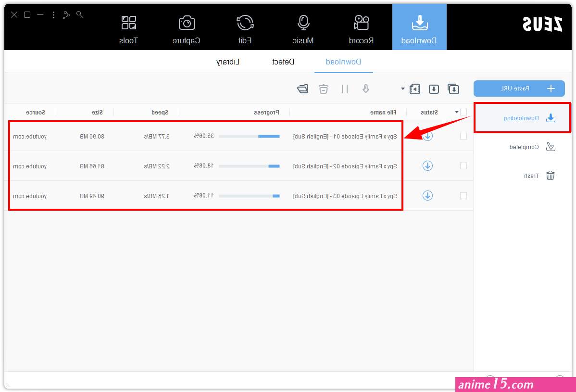Tick checkbox for Spy x Family Episode 01
The width and height of the screenshot is (576, 392).
click(x=463, y=136)
